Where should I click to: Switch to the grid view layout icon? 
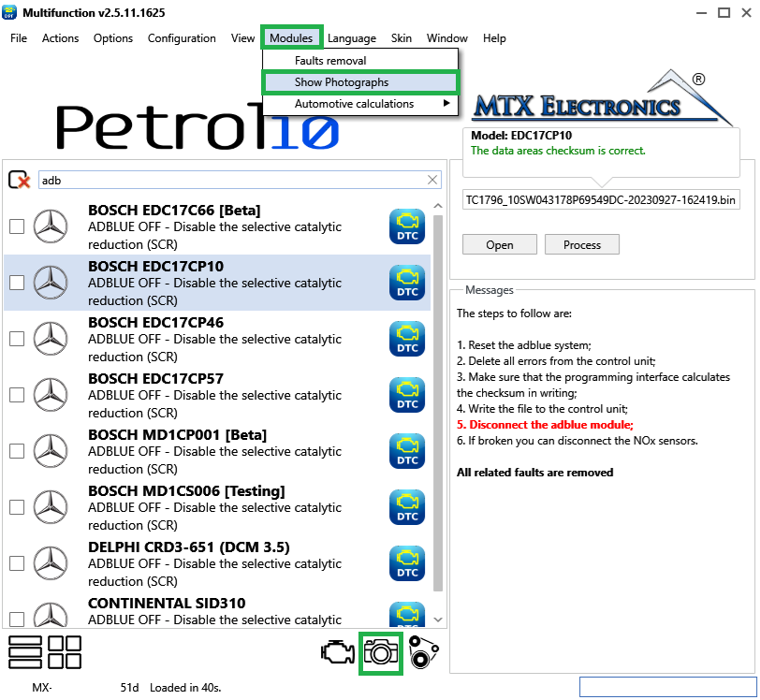click(x=65, y=652)
